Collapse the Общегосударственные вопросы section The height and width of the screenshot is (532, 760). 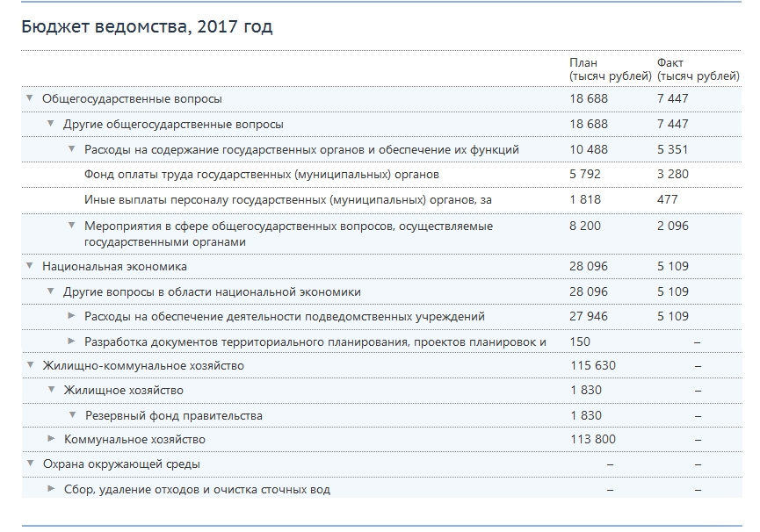(30, 98)
